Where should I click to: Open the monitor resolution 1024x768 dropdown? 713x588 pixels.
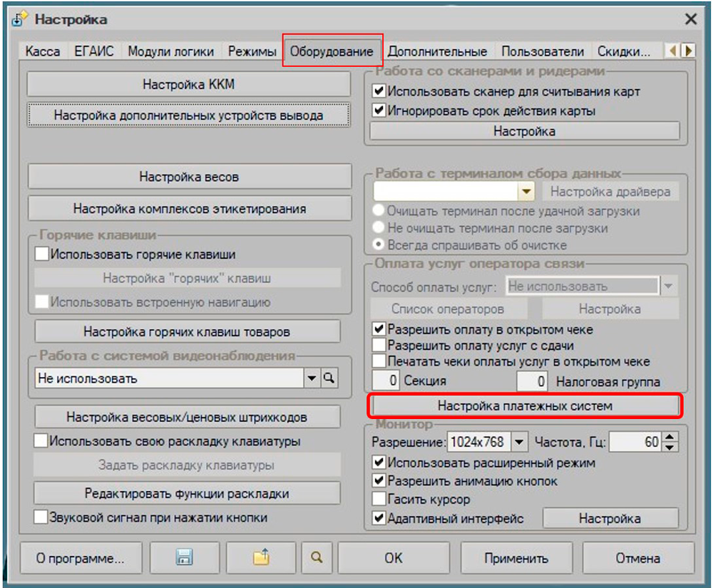519,442
